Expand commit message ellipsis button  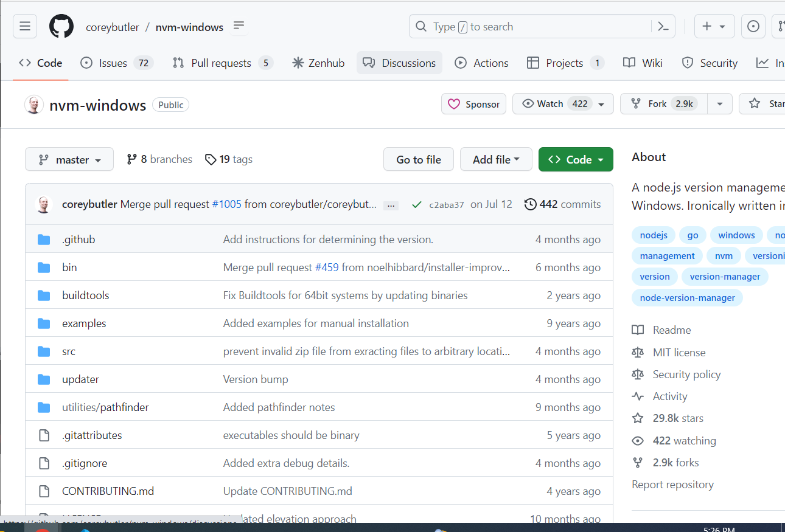coord(391,205)
